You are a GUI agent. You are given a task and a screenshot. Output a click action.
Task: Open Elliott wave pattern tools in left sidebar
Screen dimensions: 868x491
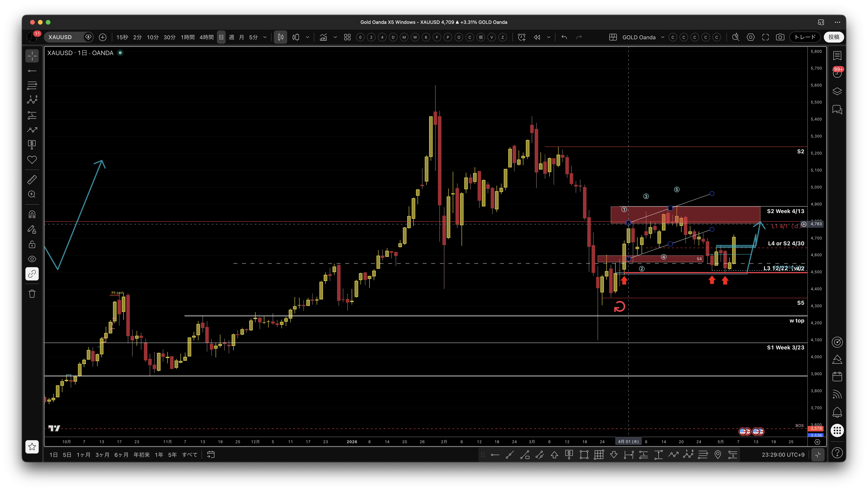pos(32,100)
